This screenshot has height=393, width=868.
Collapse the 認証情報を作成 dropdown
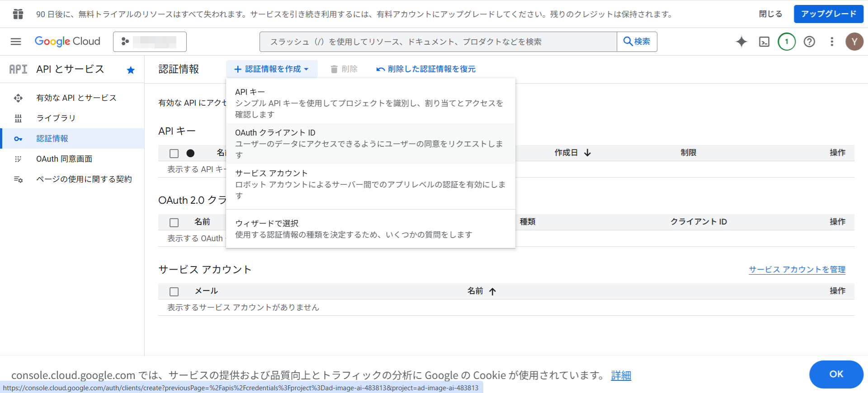click(272, 69)
